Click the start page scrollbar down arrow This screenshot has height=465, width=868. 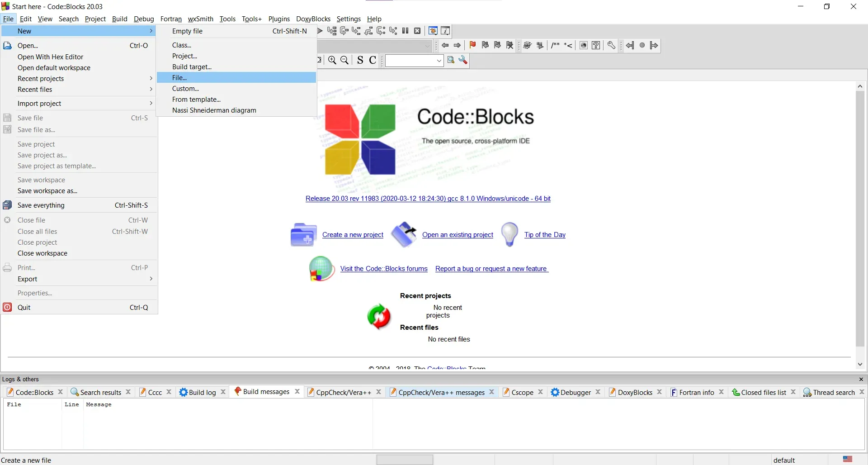860,364
